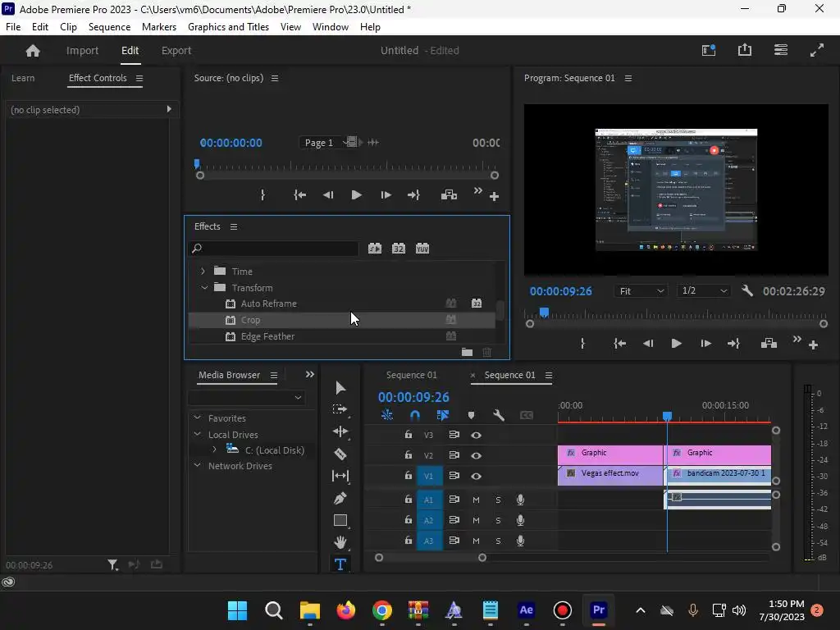Enable voice-over record on A3
The height and width of the screenshot is (630, 840).
coord(519,541)
